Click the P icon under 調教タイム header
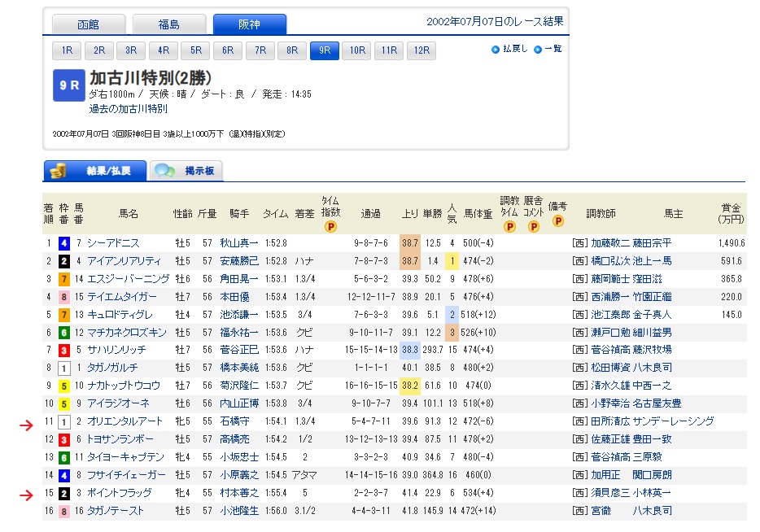 click(x=509, y=227)
